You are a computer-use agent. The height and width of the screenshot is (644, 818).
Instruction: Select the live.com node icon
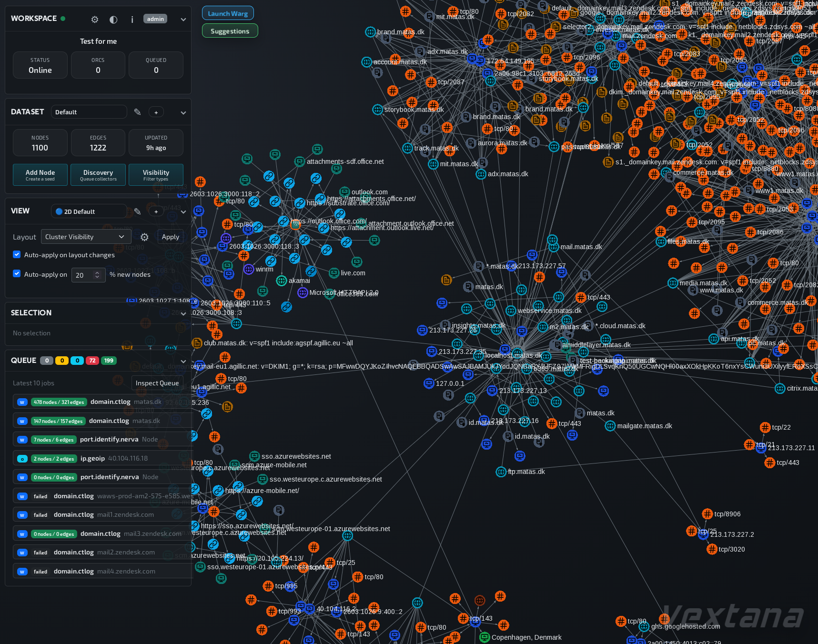[334, 273]
